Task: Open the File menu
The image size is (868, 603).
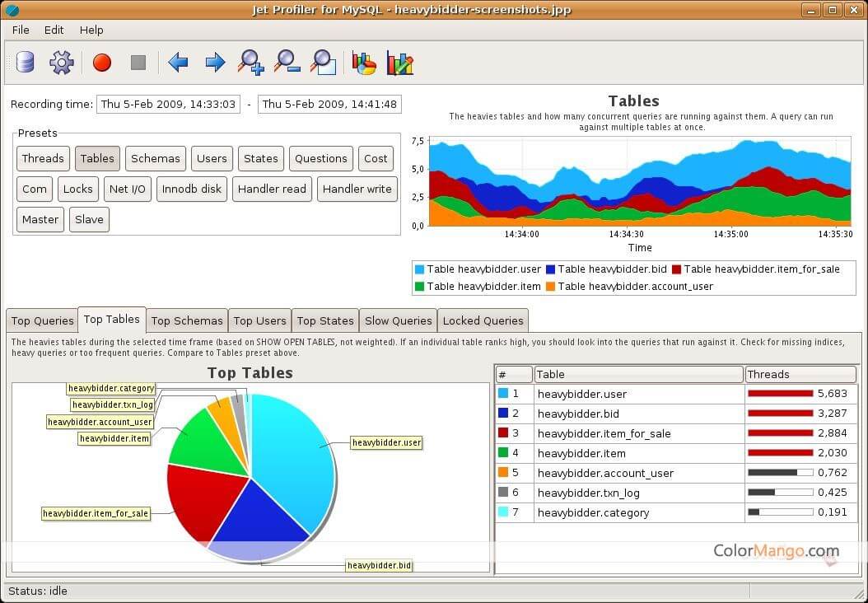Action: pos(21,30)
